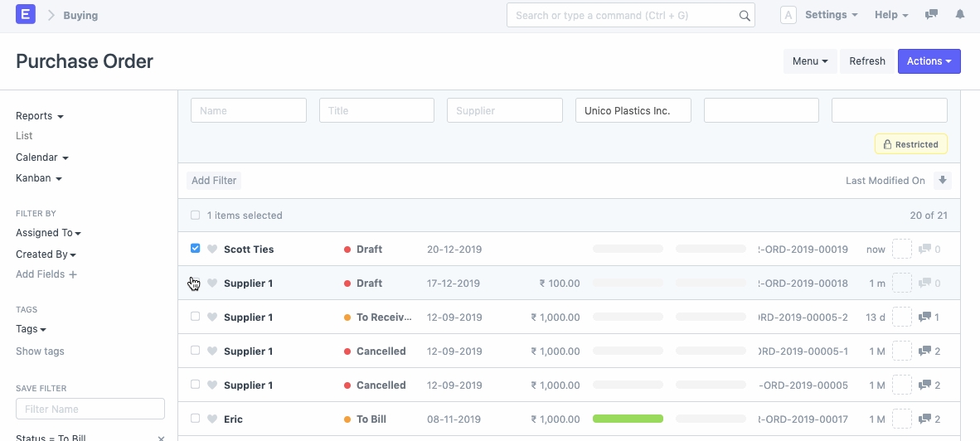Click the ERPNext home logo icon

point(26,15)
